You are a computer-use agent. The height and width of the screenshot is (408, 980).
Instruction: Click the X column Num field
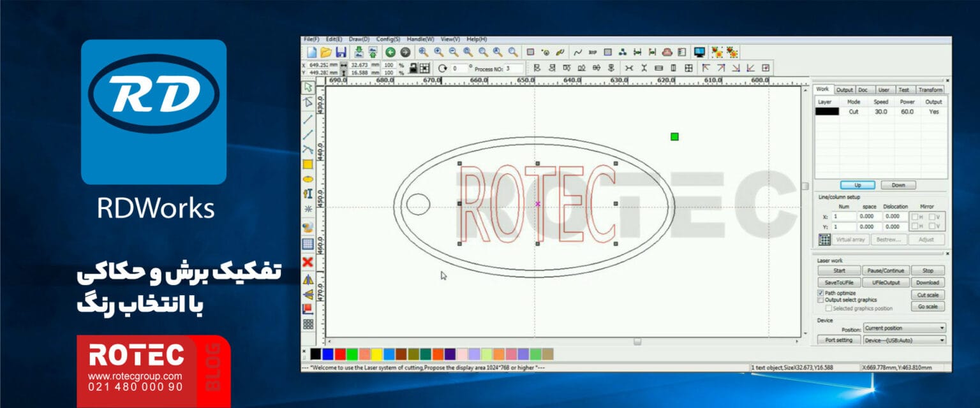pos(844,217)
